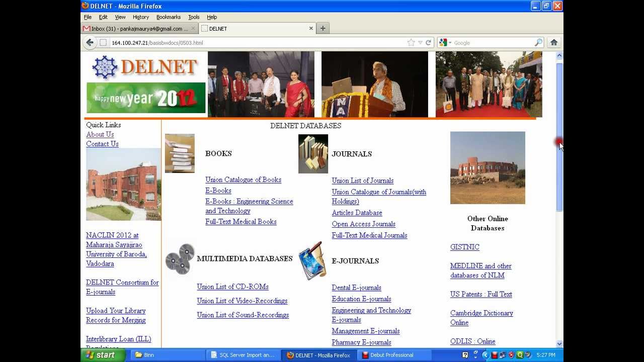Open Union Catalogue of Journals with Holdings
Image resolution: width=644 pixels, height=362 pixels.
pos(379,197)
